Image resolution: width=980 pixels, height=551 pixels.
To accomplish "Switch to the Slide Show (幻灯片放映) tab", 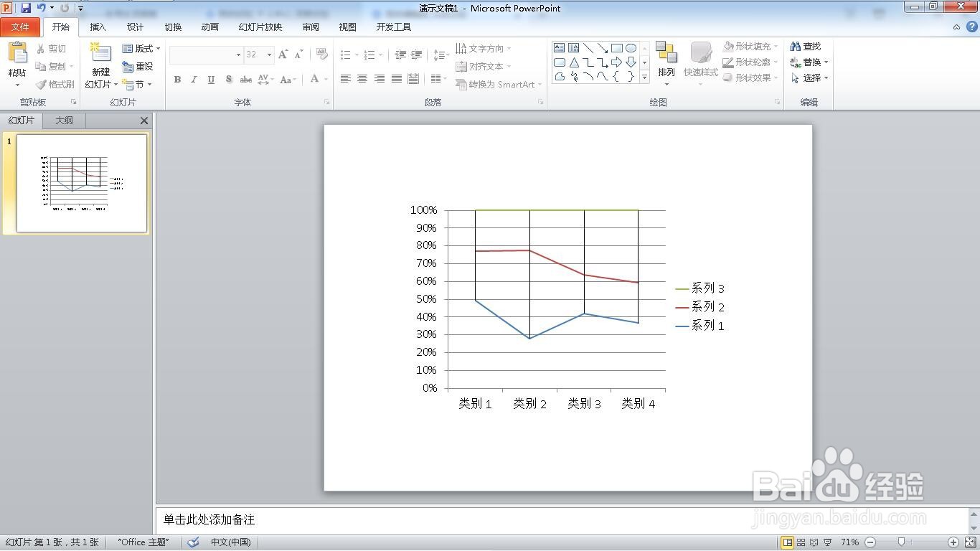I will (260, 27).
